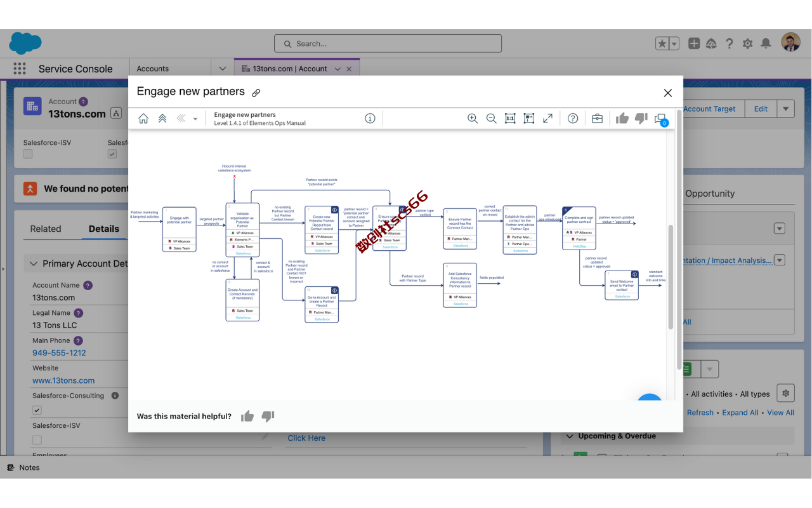Reset diagram to 1:1 scale
The height and width of the screenshot is (508, 812).
pos(510,119)
